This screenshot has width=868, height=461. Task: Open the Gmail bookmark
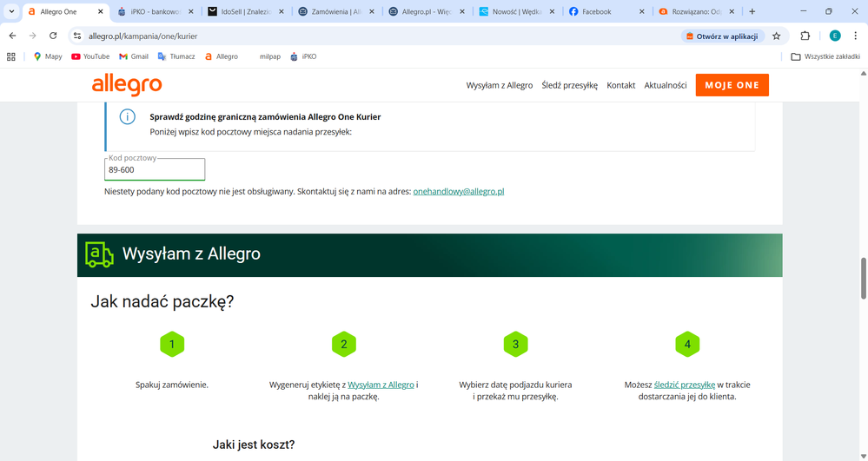[134, 56]
